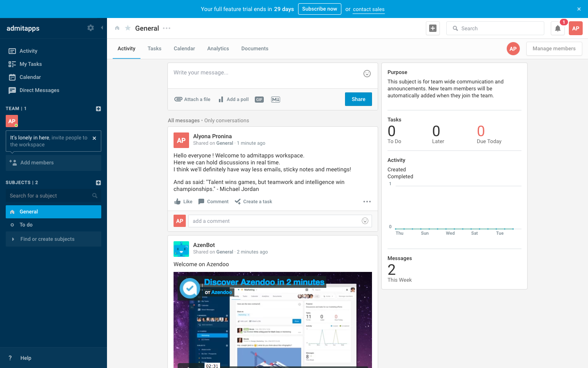Screen dimensions: 588x368
Task: Open My Tasks in sidebar
Action: click(53, 64)
